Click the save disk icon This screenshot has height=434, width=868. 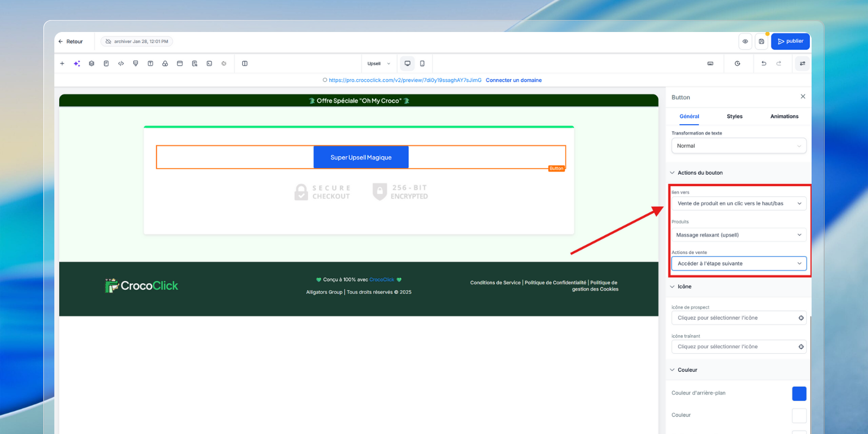click(x=761, y=41)
